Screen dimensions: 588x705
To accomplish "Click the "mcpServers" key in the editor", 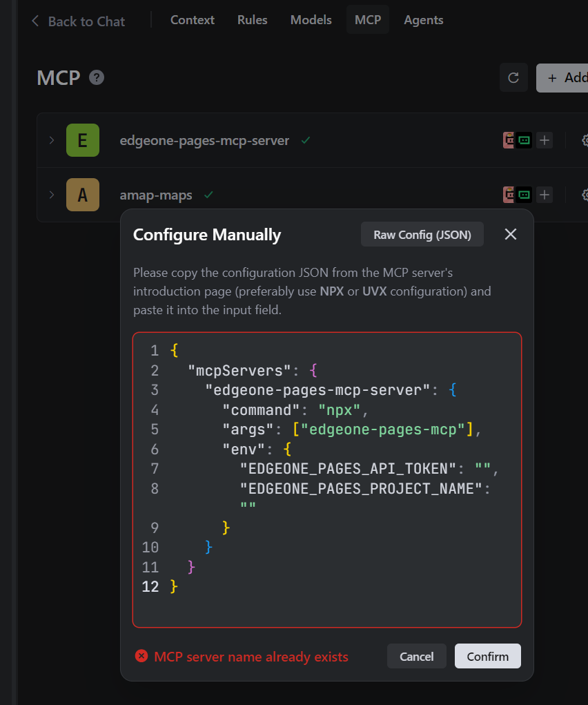I will click(239, 371).
